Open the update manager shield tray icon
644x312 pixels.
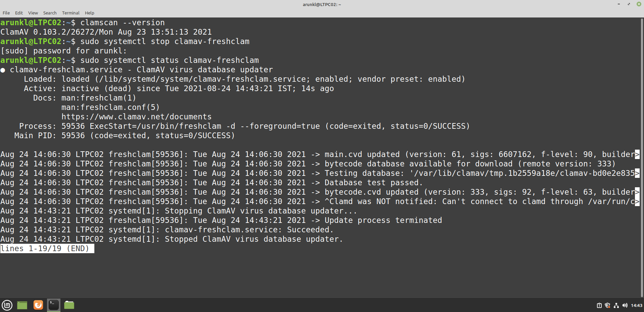coord(607,305)
